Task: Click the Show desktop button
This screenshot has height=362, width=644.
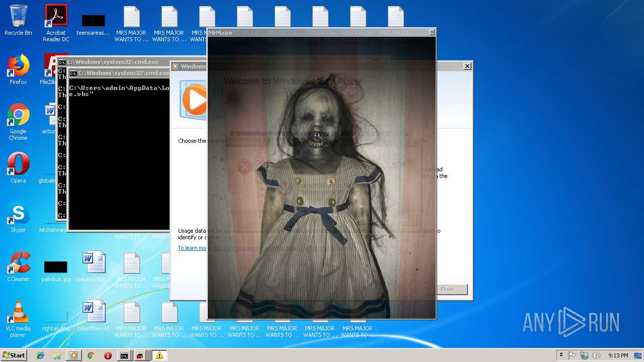Action: 639,355
